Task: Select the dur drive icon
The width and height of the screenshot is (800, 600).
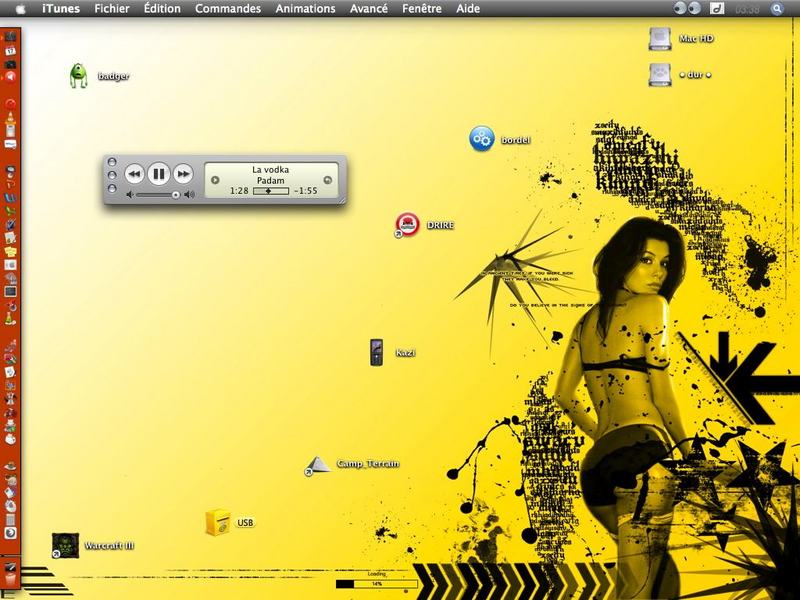Action: click(x=660, y=75)
